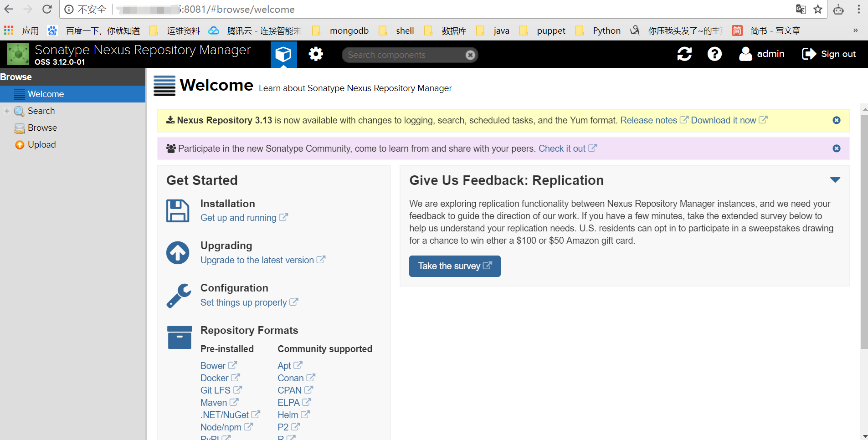Open the 百度一下 bookmark
The width and height of the screenshot is (868, 440).
coord(94,31)
